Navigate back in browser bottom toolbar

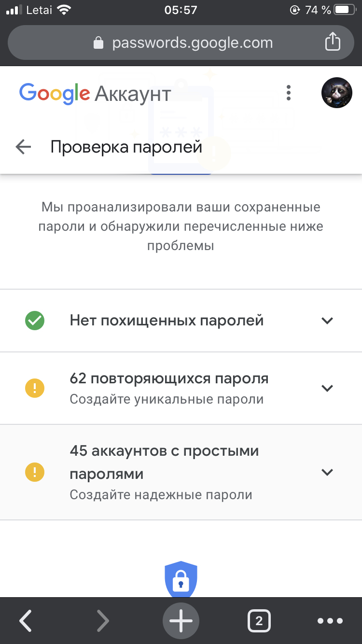pyautogui.click(x=26, y=621)
